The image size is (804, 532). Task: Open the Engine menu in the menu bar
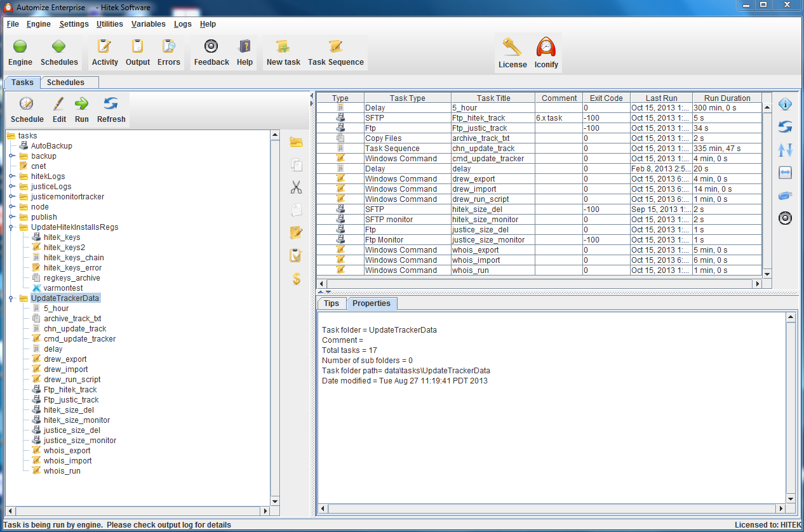point(39,24)
